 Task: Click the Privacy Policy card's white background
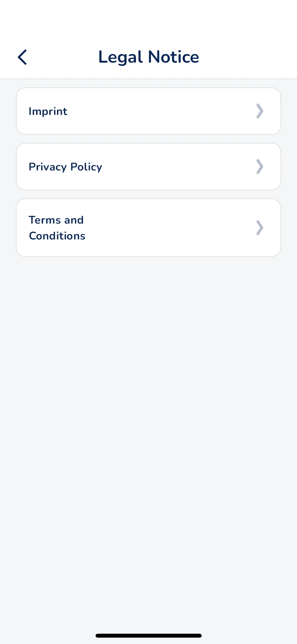(x=180, y=167)
